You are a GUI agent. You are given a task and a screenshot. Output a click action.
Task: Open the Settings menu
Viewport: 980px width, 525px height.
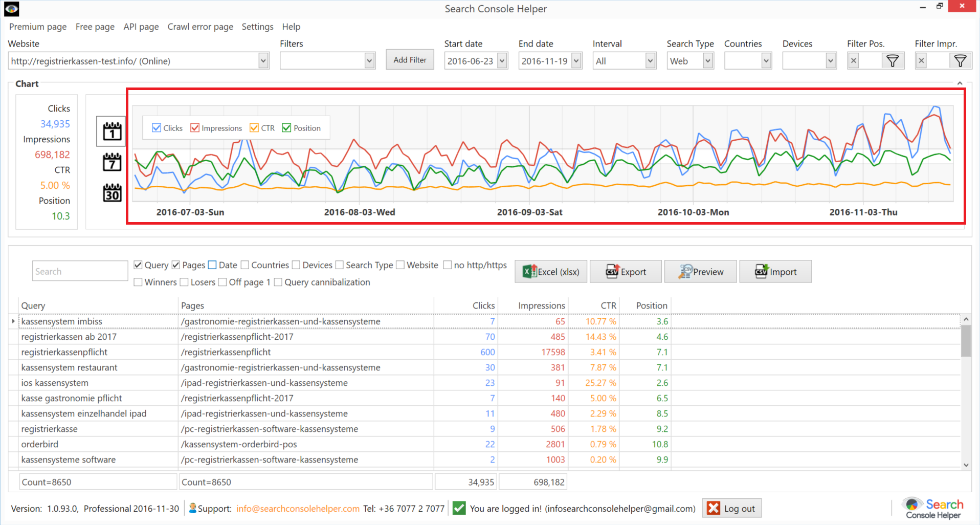pos(257,27)
